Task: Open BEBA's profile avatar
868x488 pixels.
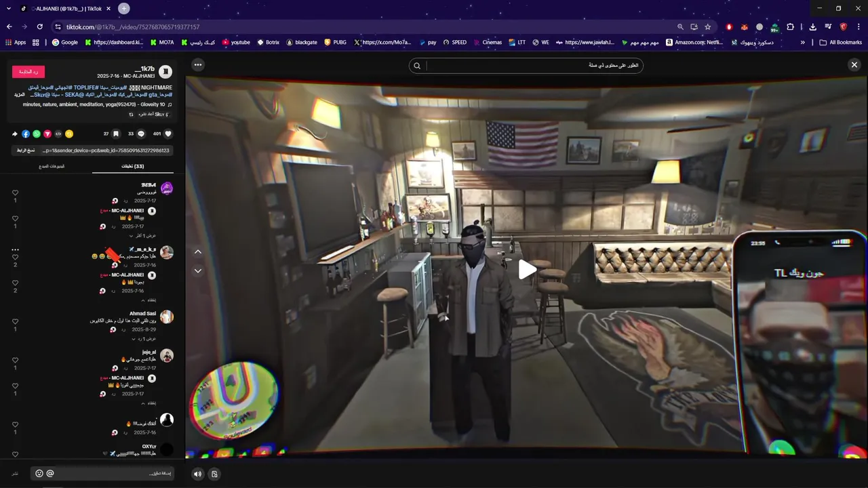Action: pyautogui.click(x=167, y=188)
